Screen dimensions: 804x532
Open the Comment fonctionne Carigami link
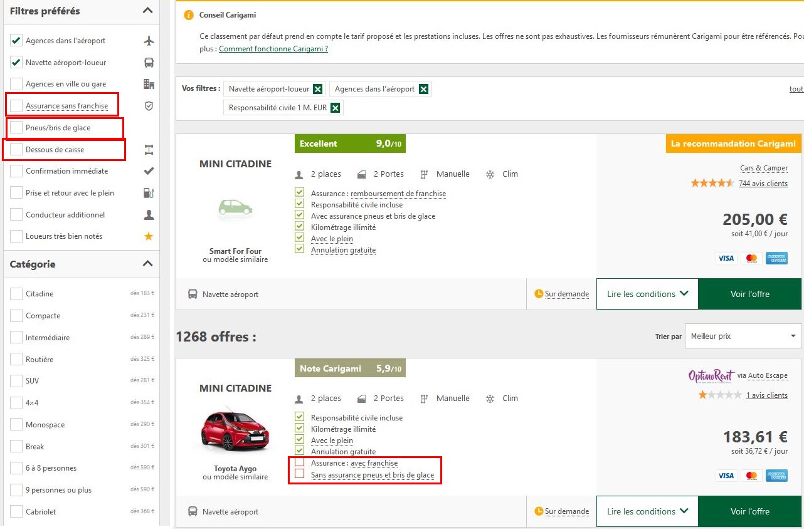(273, 49)
